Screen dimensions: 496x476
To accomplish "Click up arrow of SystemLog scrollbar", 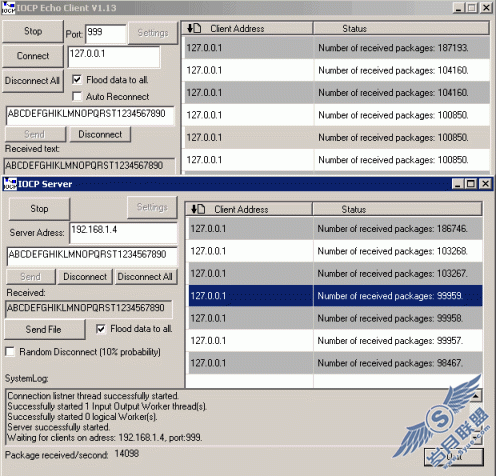I will 476,396.
